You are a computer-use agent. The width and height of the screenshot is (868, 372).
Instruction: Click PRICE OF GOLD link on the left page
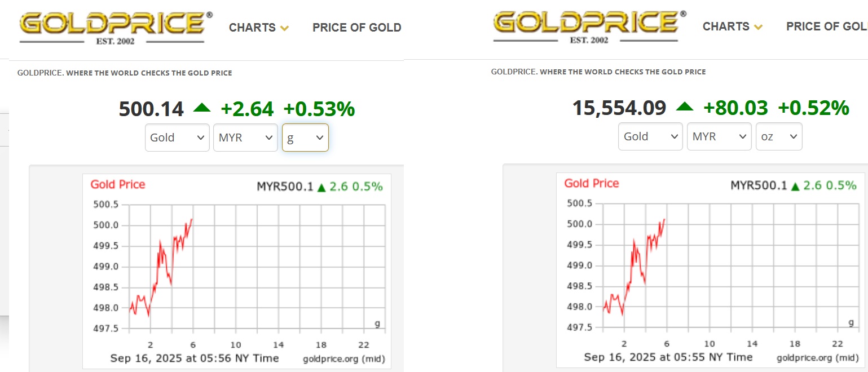pos(356,28)
